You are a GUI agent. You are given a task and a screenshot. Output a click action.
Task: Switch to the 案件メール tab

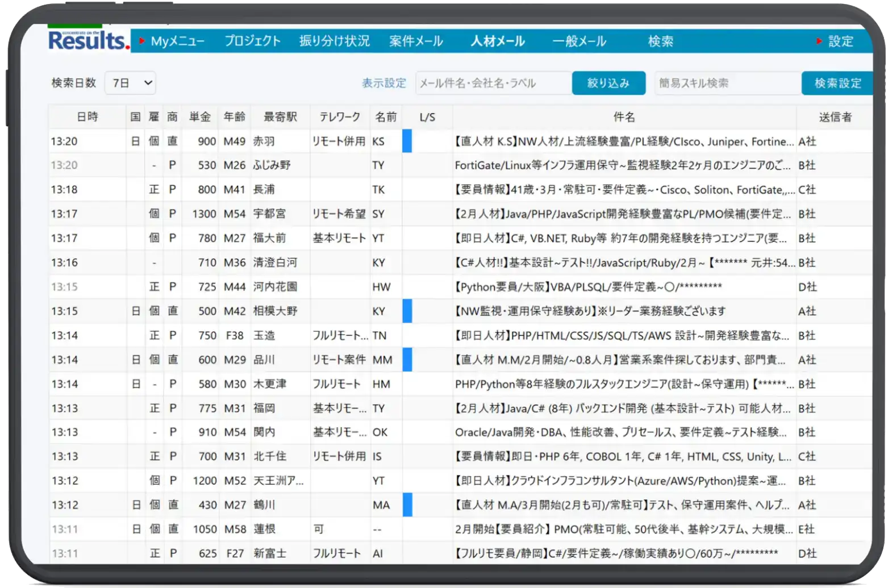click(415, 40)
